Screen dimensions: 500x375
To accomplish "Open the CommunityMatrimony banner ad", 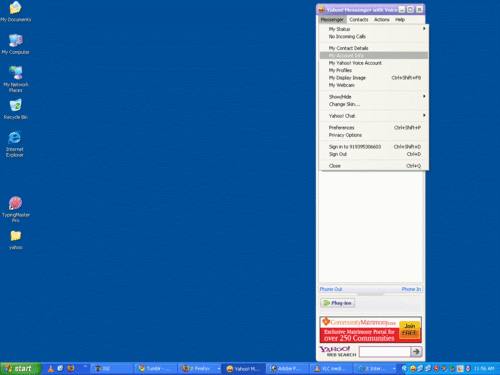I will pyautogui.click(x=370, y=330).
